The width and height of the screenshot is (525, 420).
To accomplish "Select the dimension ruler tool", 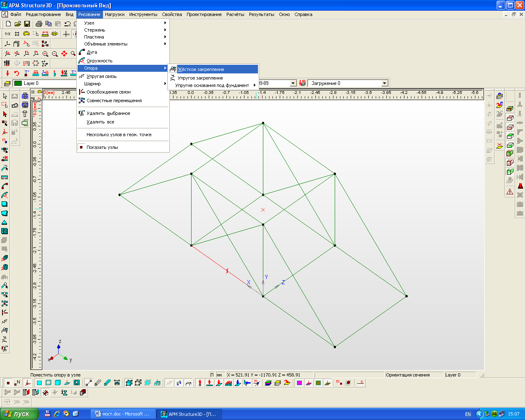I will [45, 34].
